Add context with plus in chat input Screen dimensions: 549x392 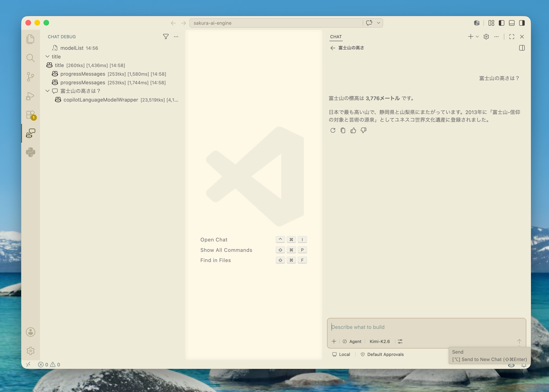(334, 341)
